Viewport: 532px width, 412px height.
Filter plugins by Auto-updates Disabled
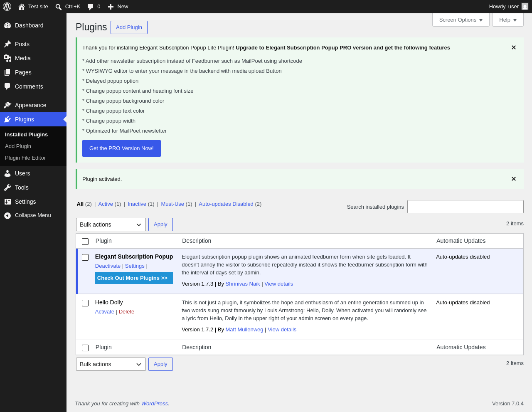pyautogui.click(x=226, y=204)
